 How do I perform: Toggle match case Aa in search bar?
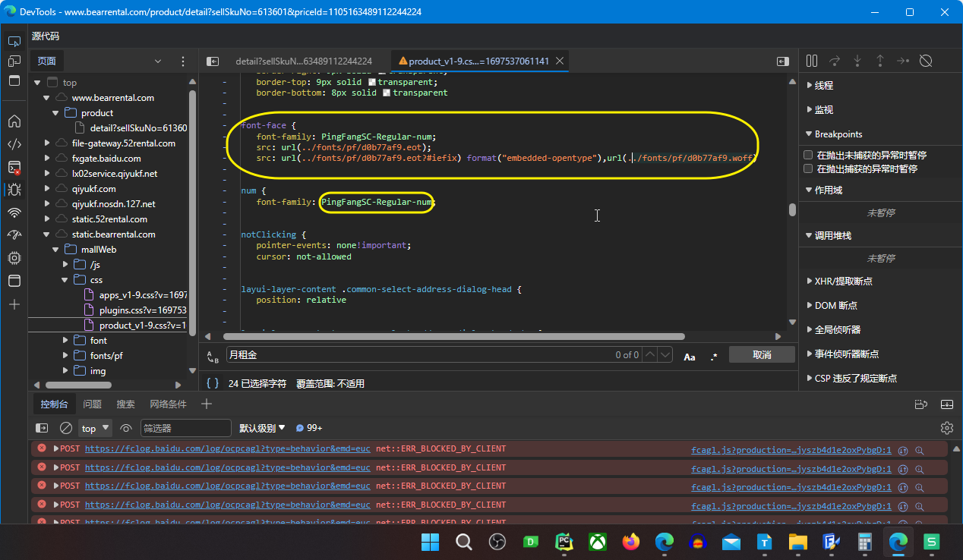point(690,356)
